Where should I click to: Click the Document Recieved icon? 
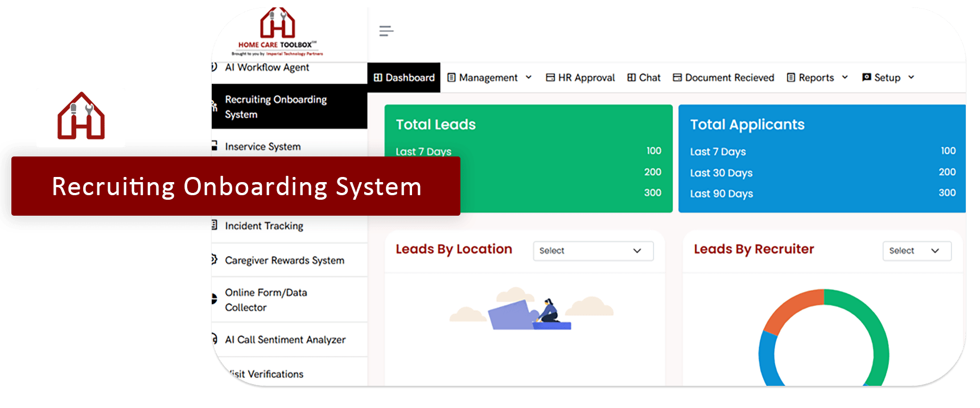pyautogui.click(x=677, y=78)
